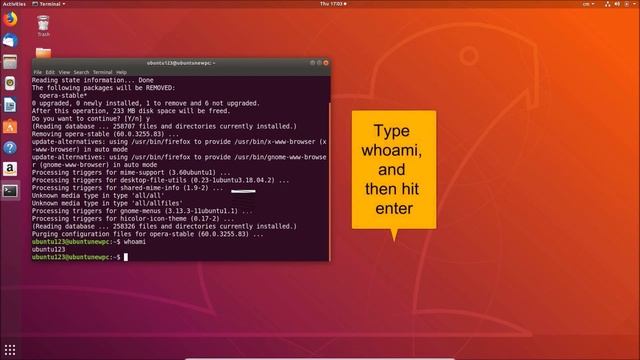640x360 pixels.
Task: Click 'Purging configuration files for opera-stable' line
Action: click(x=147, y=234)
